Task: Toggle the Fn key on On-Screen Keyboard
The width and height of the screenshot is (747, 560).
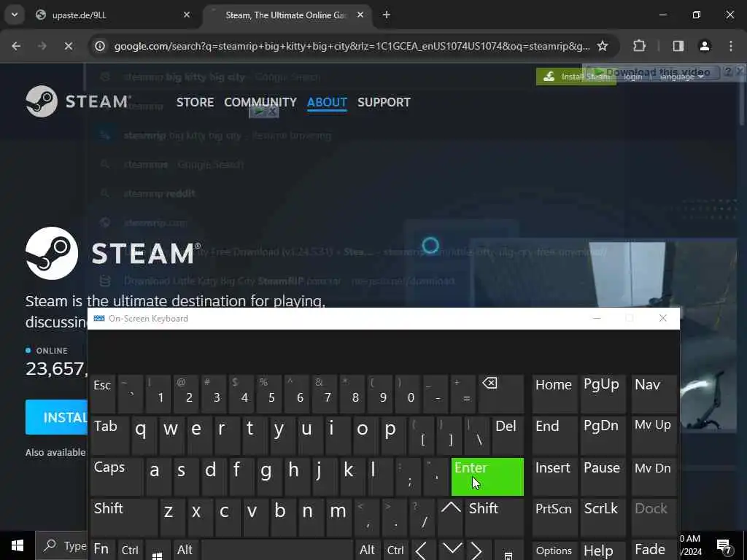Action: (101, 550)
